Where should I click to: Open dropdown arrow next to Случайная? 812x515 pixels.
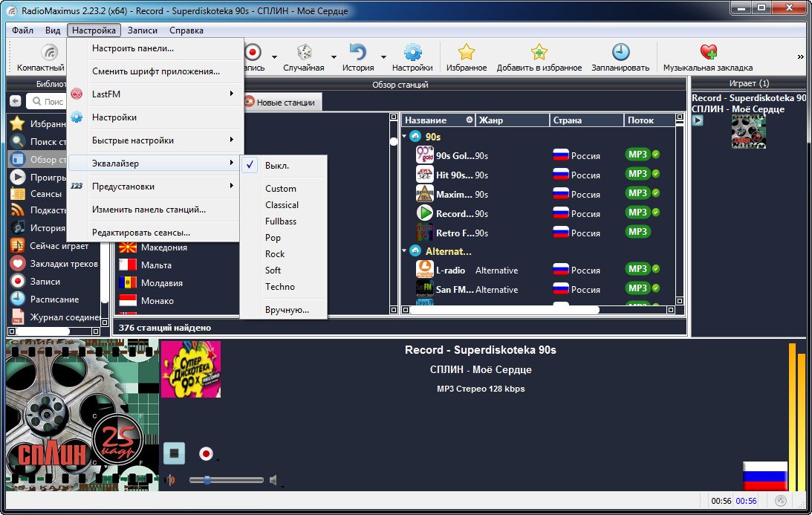click(334, 57)
